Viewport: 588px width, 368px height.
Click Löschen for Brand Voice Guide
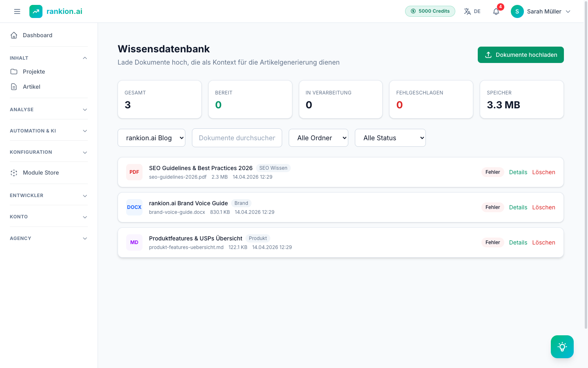pos(543,207)
